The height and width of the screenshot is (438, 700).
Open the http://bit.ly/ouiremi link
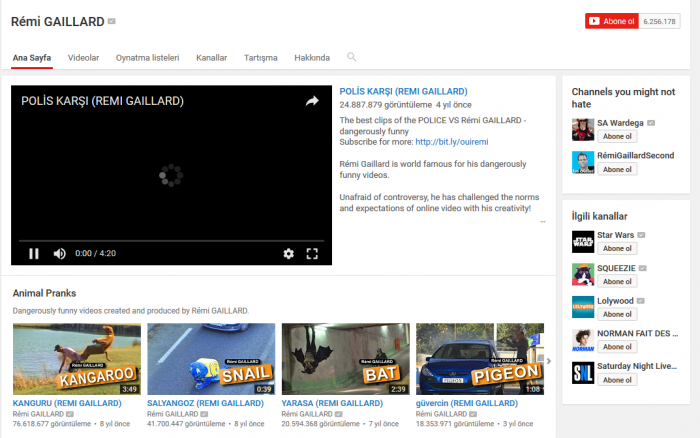click(452, 142)
